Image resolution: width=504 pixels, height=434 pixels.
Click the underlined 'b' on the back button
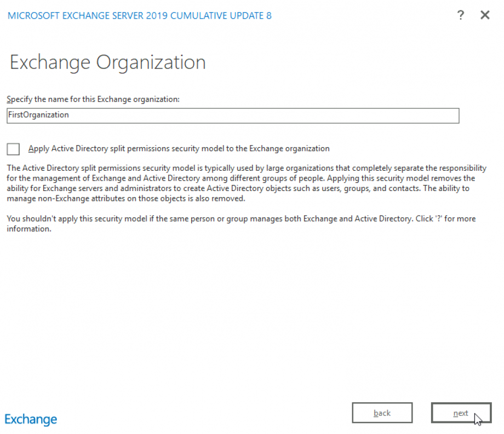click(x=376, y=413)
